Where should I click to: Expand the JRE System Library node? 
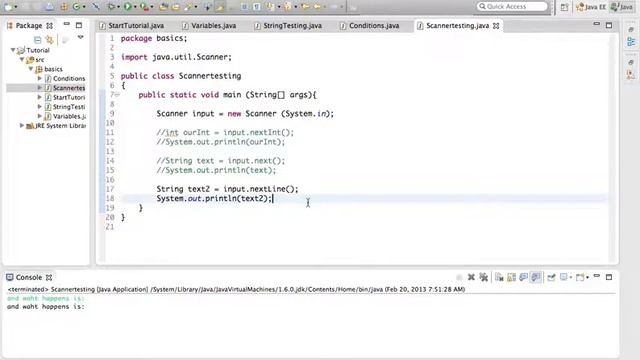click(x=22, y=125)
